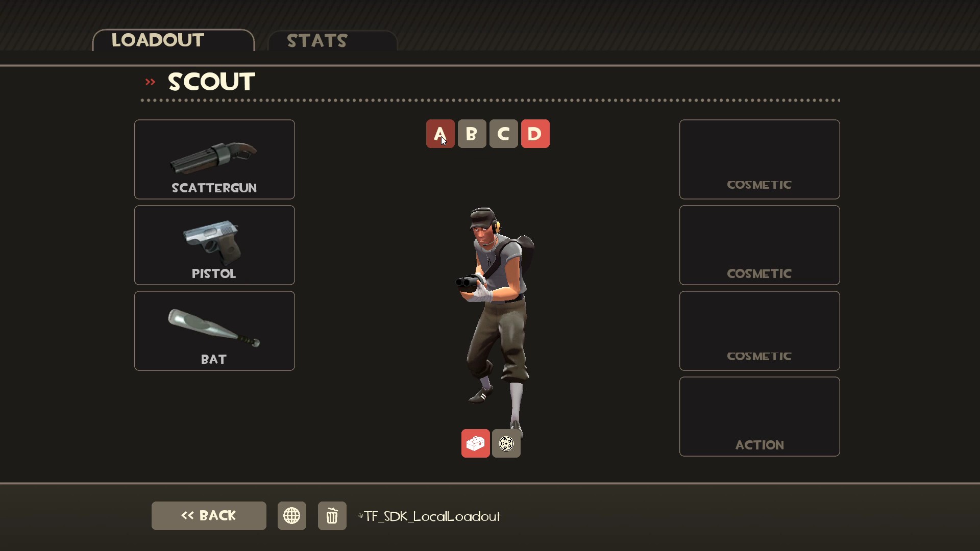Select loadout preset D
The image size is (980, 551).
pos(535,134)
